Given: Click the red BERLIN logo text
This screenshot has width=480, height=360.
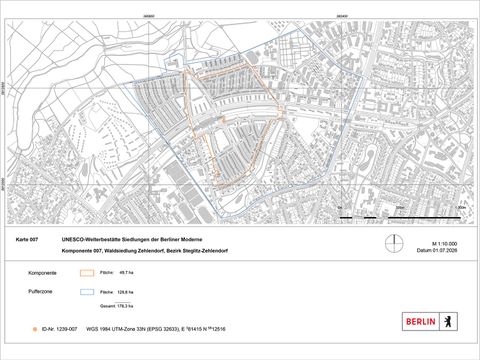Looking at the screenshot, I should [x=421, y=322].
